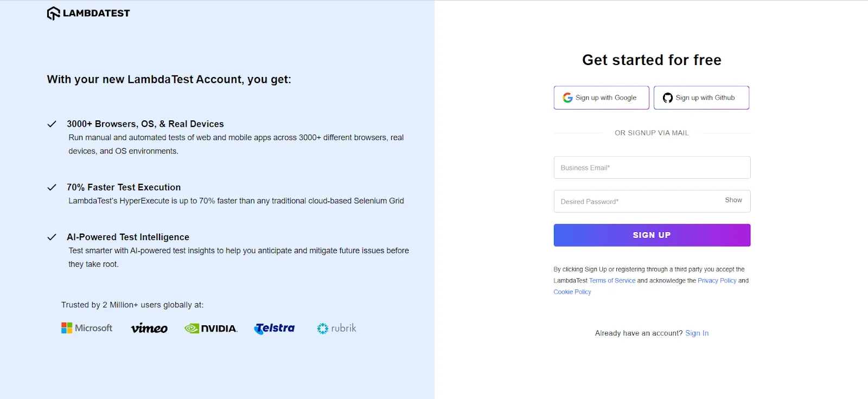This screenshot has width=868, height=399.
Task: Click the LambdaTest logo
Action: [x=88, y=13]
